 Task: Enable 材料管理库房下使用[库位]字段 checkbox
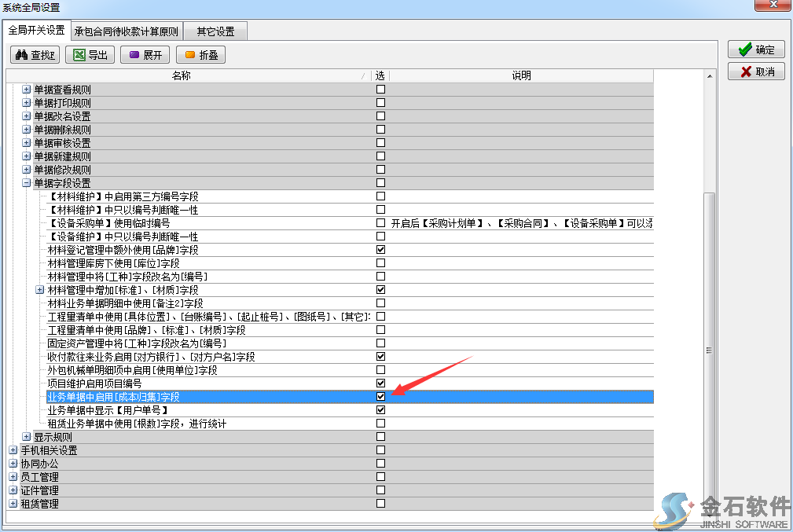(380, 263)
